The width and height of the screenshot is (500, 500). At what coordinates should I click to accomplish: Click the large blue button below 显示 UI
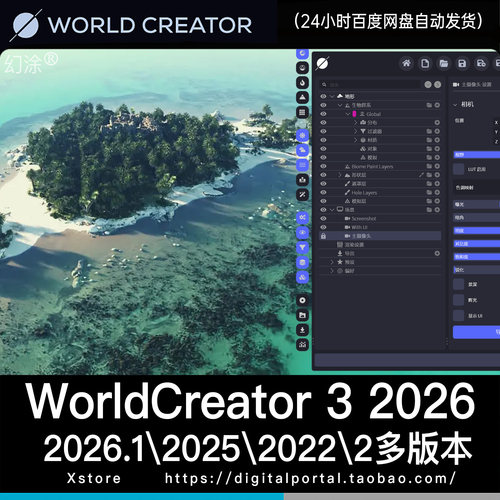(476, 332)
